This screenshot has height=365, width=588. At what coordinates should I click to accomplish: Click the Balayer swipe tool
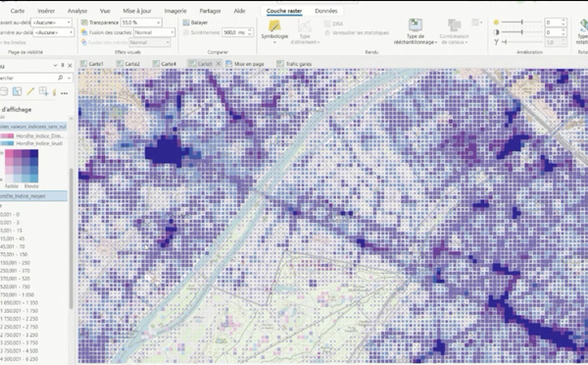pyautogui.click(x=195, y=23)
